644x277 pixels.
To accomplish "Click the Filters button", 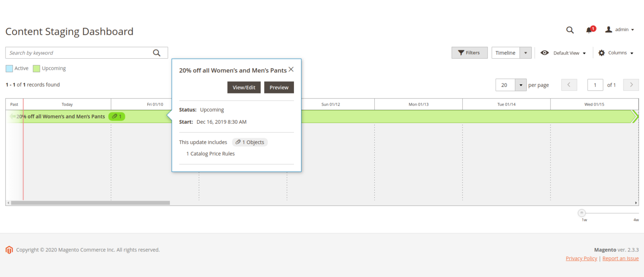I will coord(469,53).
